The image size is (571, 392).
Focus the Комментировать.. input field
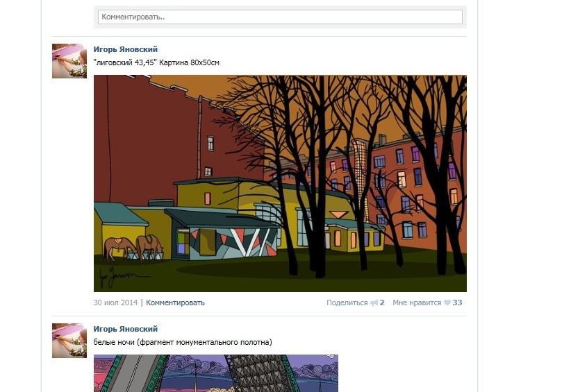280,17
